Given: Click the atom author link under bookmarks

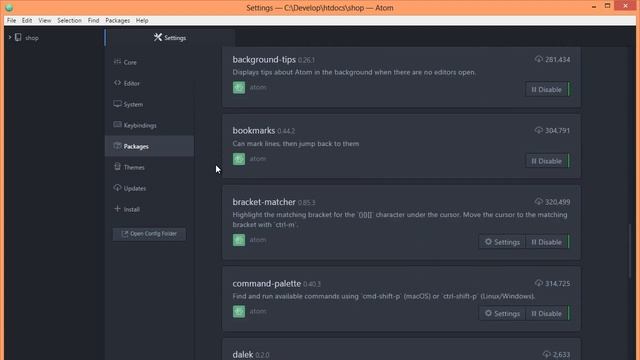Looking at the screenshot, I should [x=258, y=159].
